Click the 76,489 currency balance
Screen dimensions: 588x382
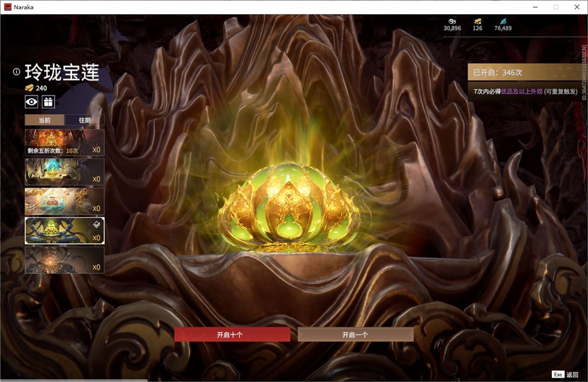(503, 28)
